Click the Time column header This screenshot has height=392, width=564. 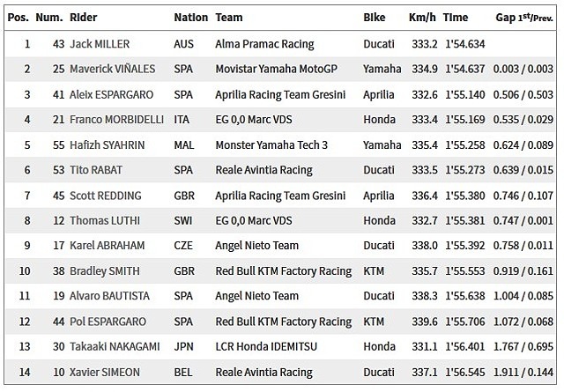[456, 17]
